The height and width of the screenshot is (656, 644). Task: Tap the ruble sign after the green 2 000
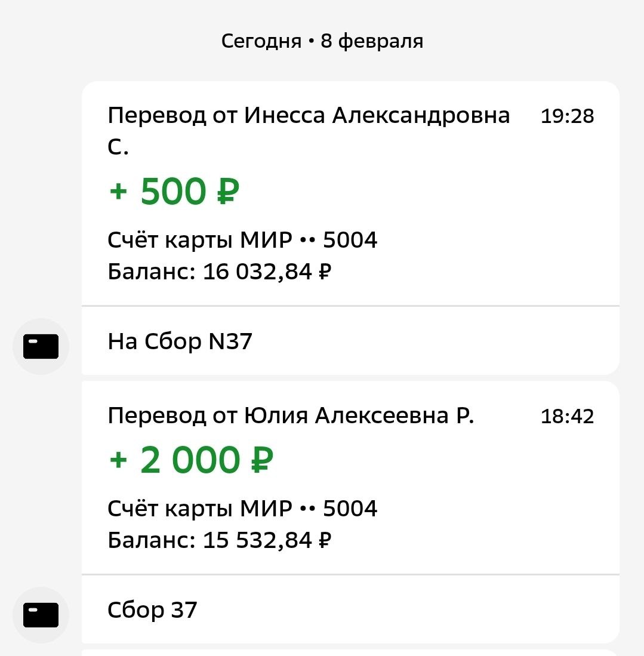[261, 461]
